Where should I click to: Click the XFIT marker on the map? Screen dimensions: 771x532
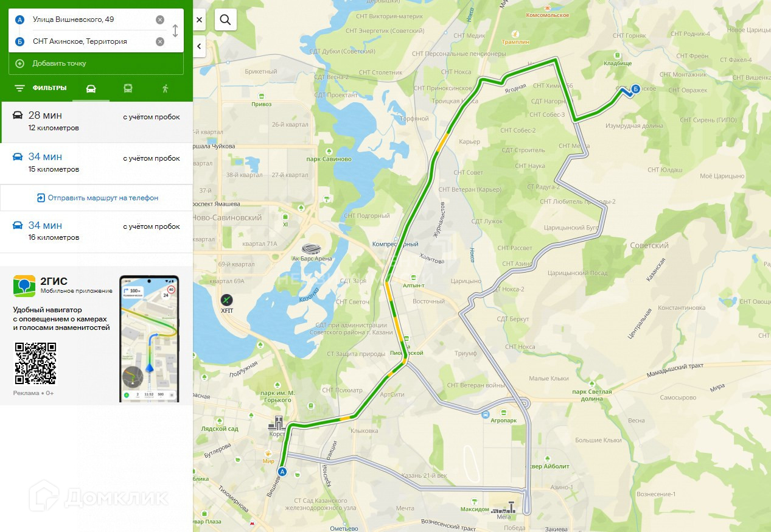point(226,299)
